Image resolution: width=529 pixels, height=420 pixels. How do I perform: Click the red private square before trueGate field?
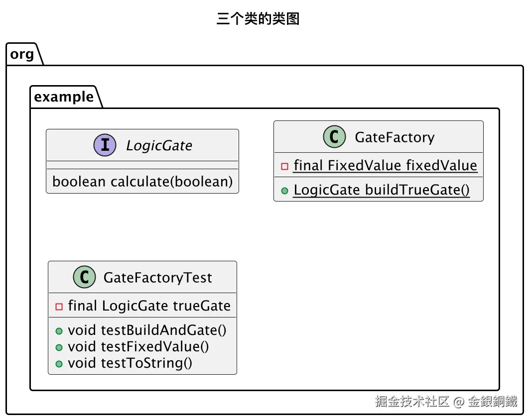(x=59, y=307)
